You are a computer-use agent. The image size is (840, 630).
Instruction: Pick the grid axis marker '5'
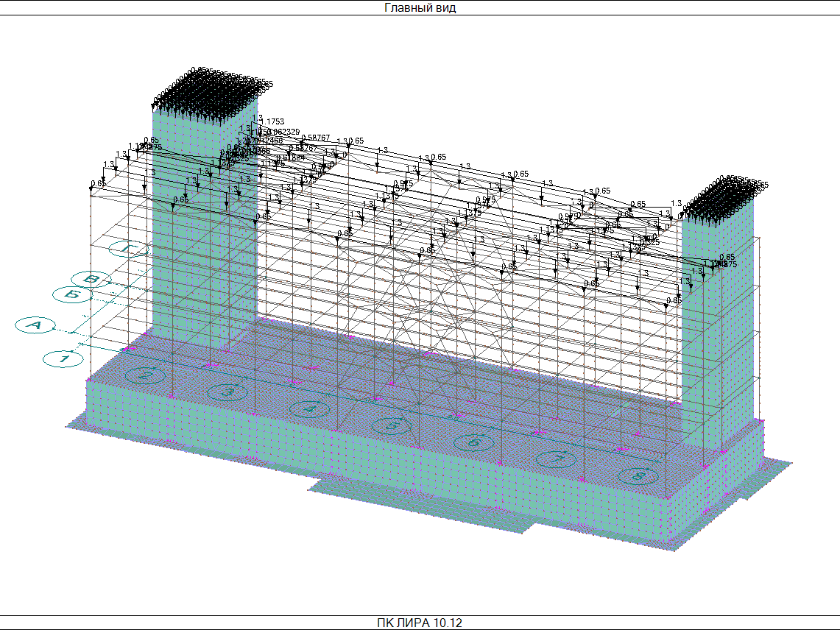tap(392, 426)
